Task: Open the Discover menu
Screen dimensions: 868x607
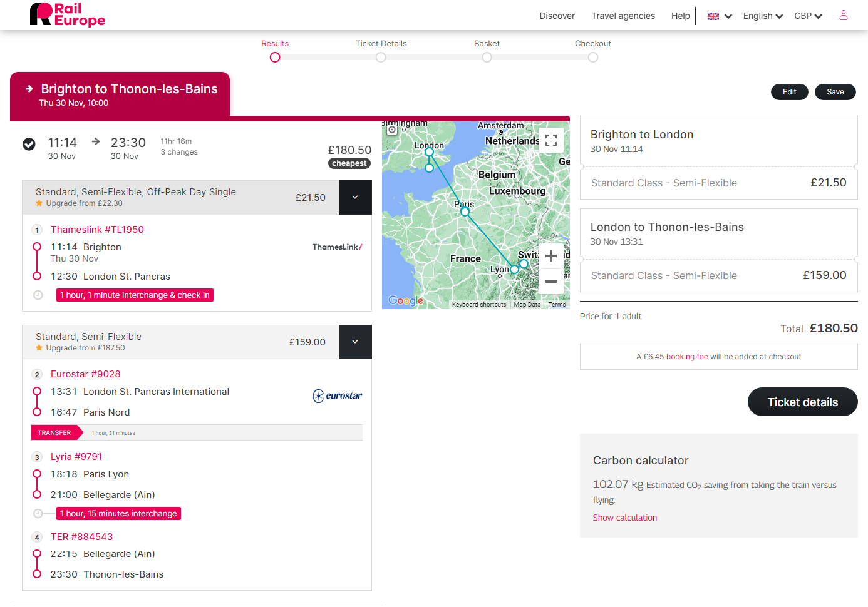Action: (557, 16)
